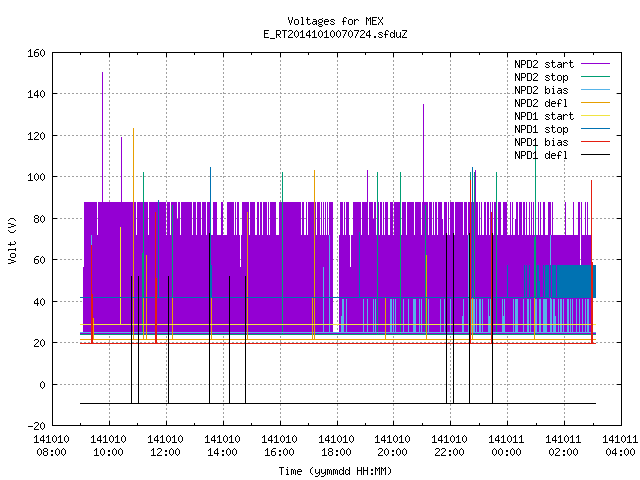
Task: Click the chart title Voltages for MEX
Action: pyautogui.click(x=335, y=21)
